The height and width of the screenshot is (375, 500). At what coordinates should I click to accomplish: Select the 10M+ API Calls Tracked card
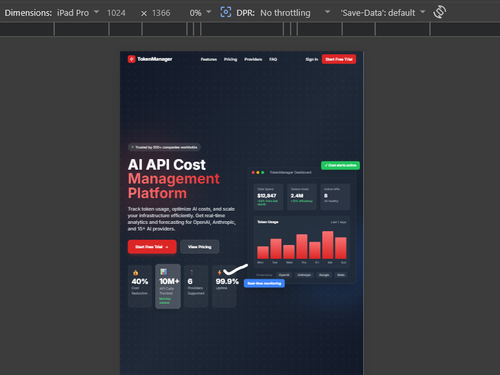[x=168, y=286]
